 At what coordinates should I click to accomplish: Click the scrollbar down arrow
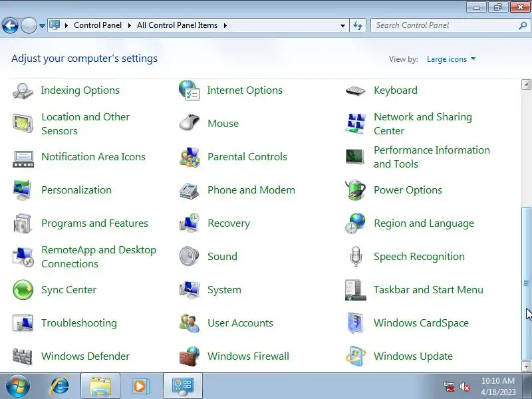pos(526,366)
